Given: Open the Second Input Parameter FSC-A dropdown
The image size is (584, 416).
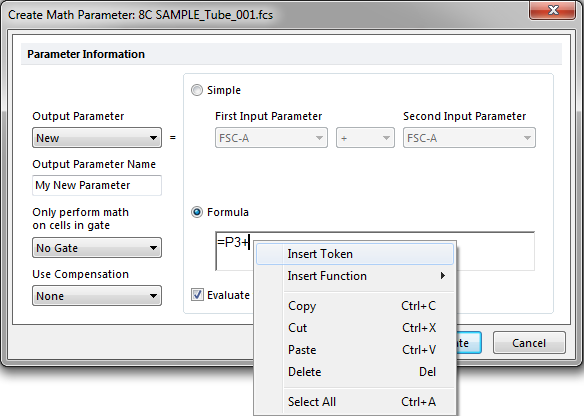Looking at the screenshot, I should point(469,138).
